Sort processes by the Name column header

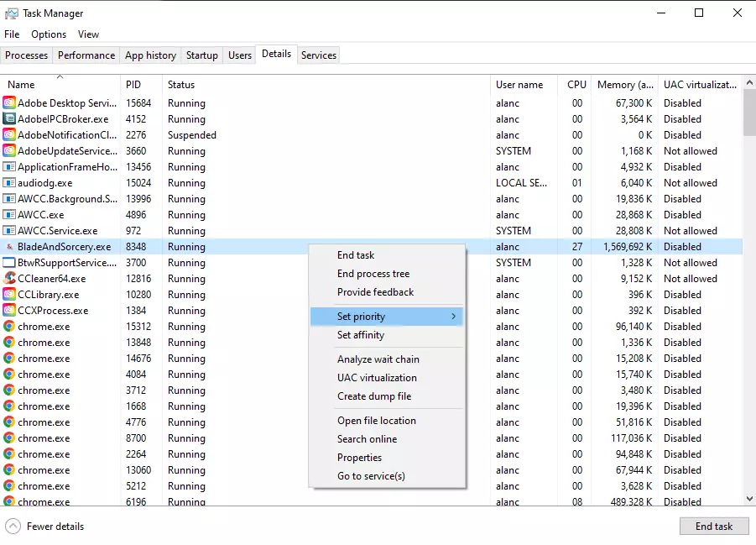pyautogui.click(x=22, y=85)
